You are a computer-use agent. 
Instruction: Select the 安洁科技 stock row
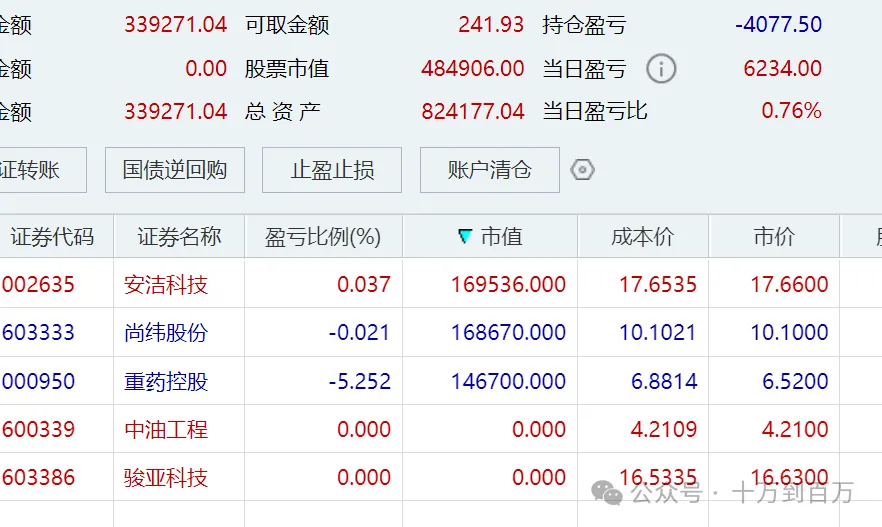pos(441,283)
